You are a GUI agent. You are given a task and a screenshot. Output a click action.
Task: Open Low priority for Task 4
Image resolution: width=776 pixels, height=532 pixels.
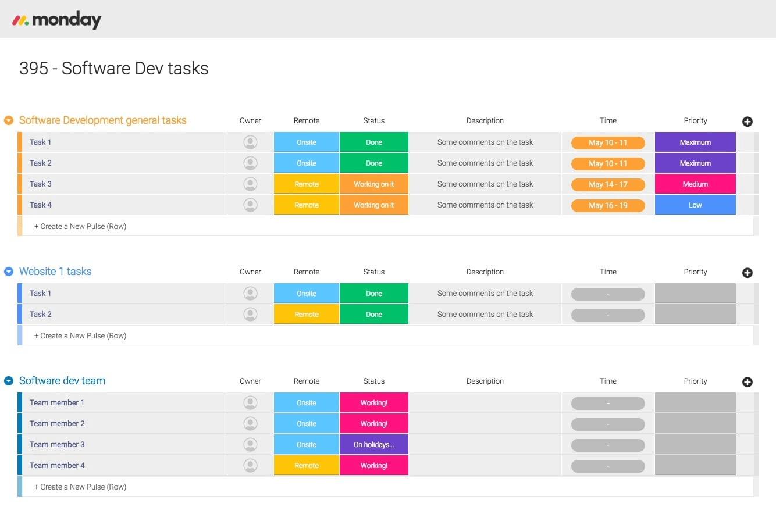695,205
